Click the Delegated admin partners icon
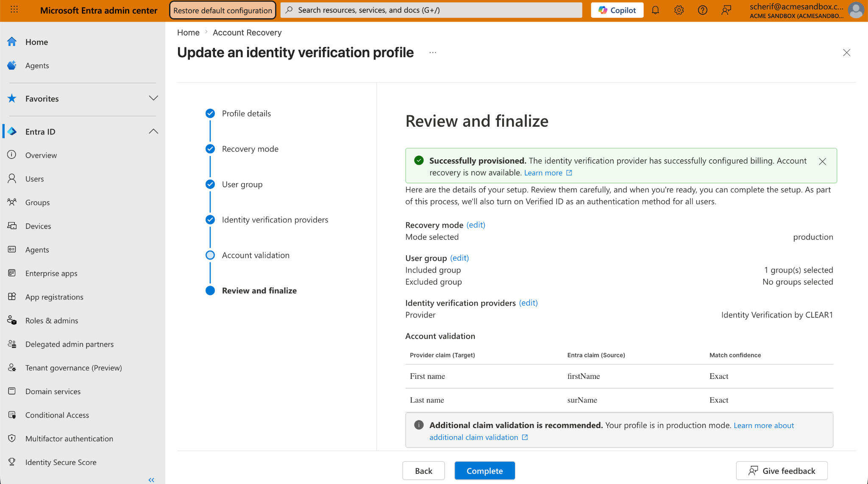This screenshot has height=484, width=868. pos(12,344)
